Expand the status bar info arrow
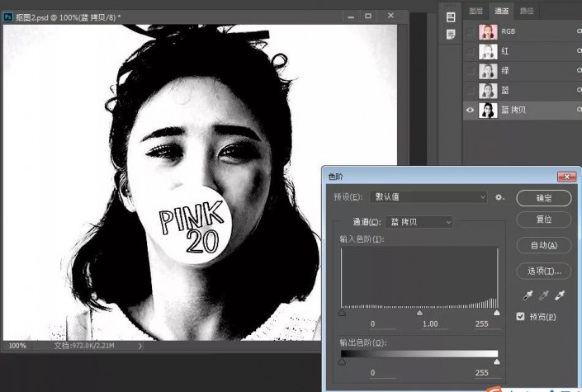582x392 pixels. (x=140, y=346)
